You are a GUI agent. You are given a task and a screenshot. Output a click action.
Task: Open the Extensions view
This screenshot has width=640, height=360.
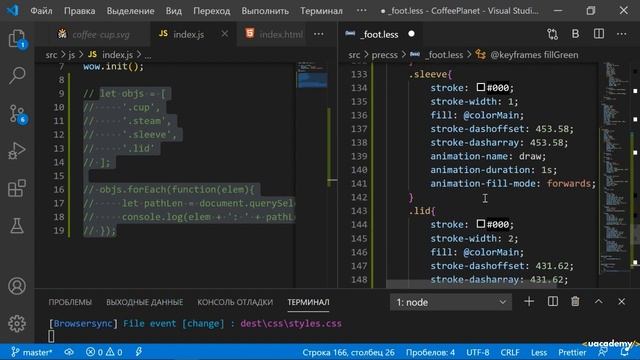click(17, 188)
